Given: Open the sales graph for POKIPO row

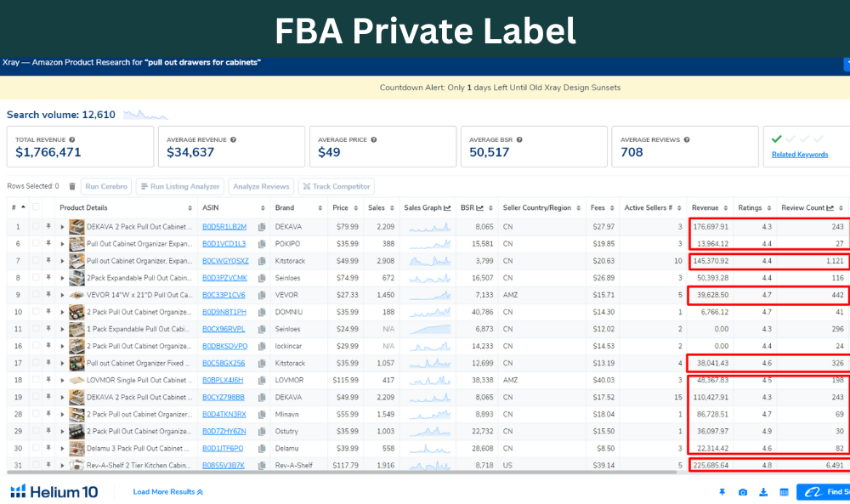Looking at the screenshot, I should pyautogui.click(x=429, y=244).
